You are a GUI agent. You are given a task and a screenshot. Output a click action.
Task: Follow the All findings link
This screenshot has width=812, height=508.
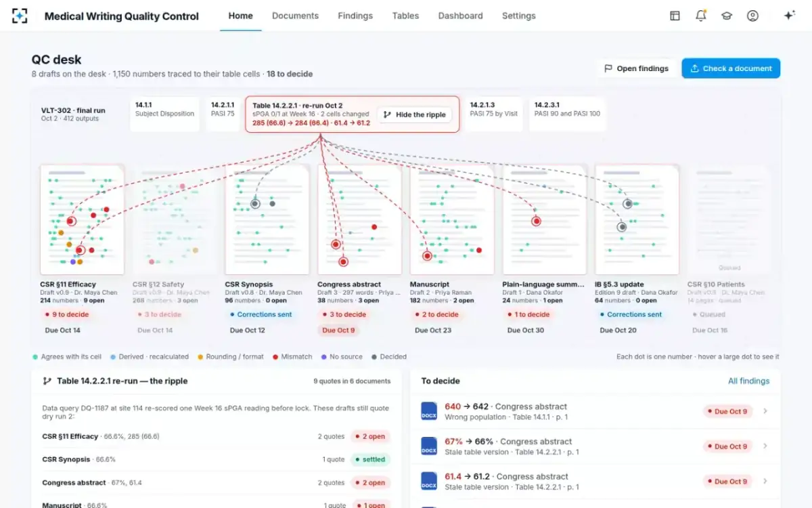tap(748, 381)
